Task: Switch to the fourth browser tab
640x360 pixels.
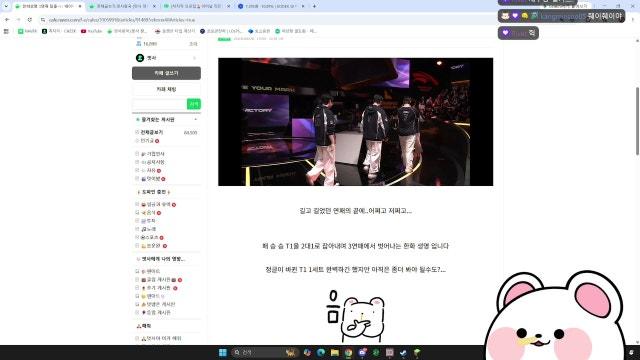Action: click(271, 6)
